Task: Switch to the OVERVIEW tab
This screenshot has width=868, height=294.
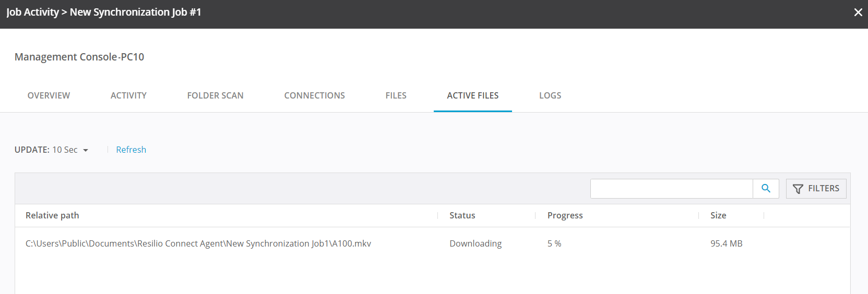Action: point(49,96)
